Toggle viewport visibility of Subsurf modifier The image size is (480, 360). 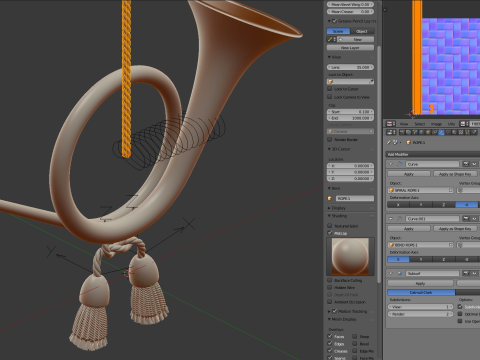point(474,273)
